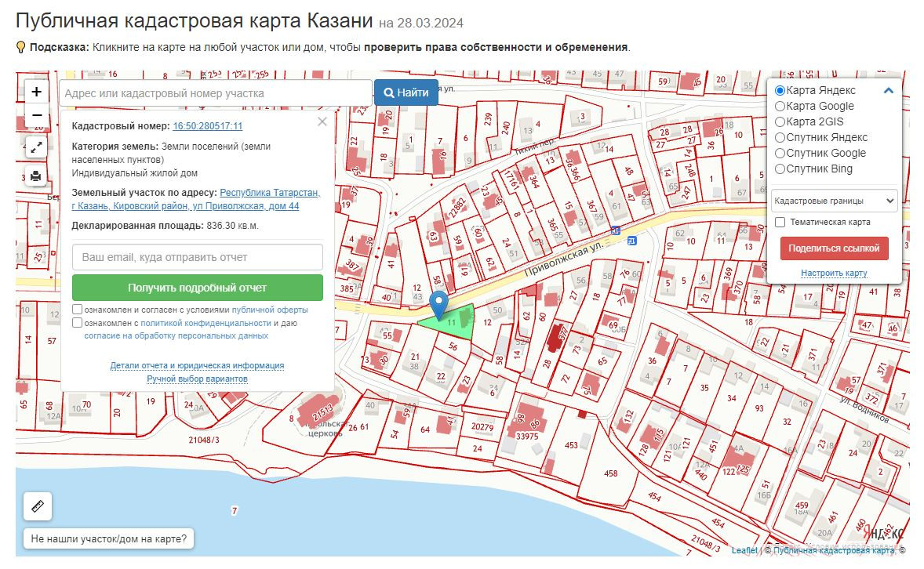Click parcel labeled 33975 on the map
The height and width of the screenshot is (569, 924).
[x=527, y=437]
